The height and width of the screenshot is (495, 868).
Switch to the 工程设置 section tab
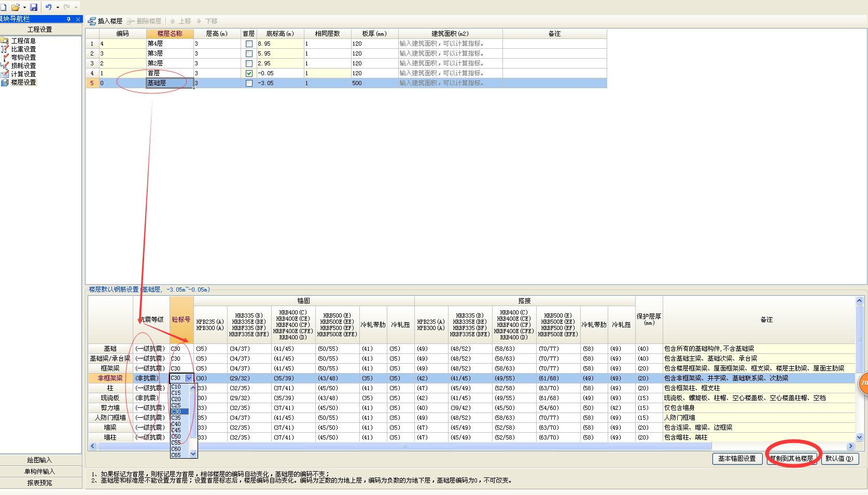coord(40,30)
